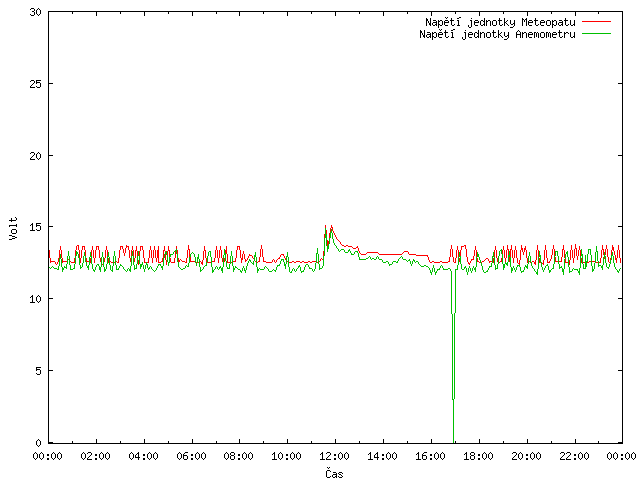
Task: Click the 20:00 time label
Action: click(526, 456)
